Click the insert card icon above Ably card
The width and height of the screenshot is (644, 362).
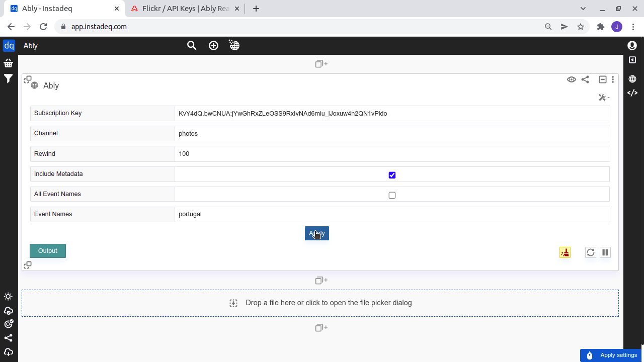pyautogui.click(x=321, y=64)
